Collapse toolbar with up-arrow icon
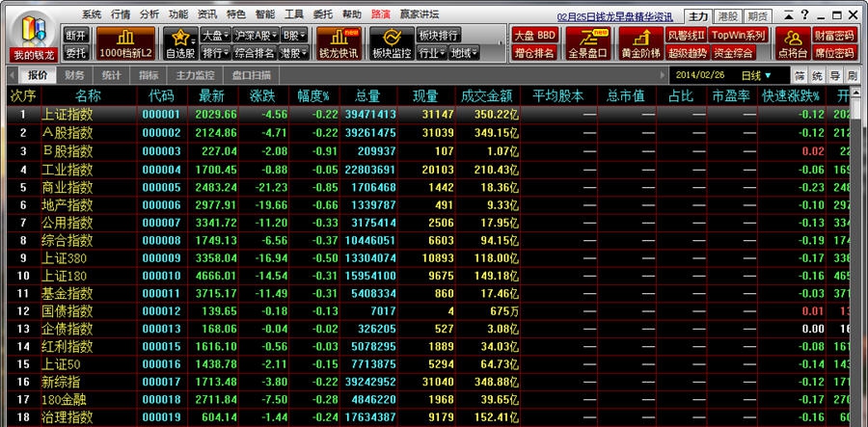Image resolution: width=868 pixels, height=427 pixels. pos(789,15)
